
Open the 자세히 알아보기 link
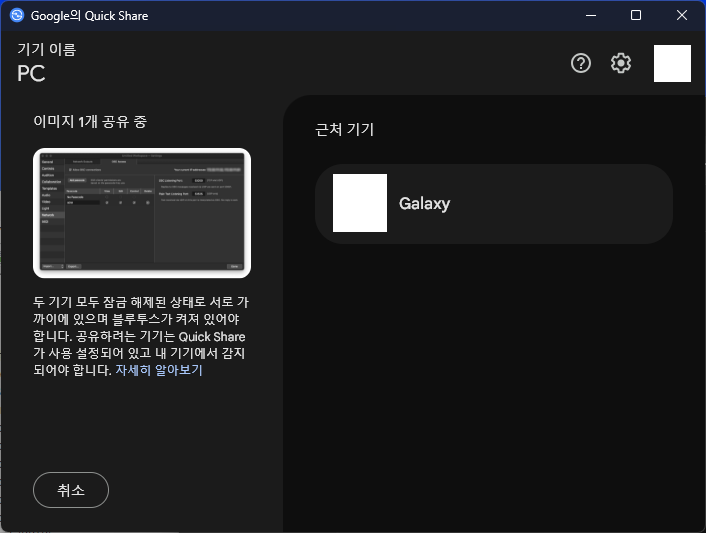pyautogui.click(x=159, y=370)
